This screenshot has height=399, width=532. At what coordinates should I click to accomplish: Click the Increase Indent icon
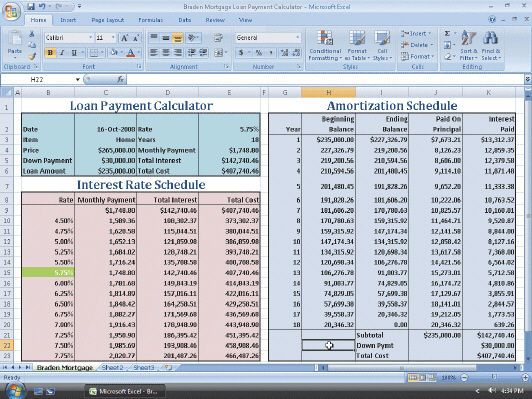tap(203, 53)
